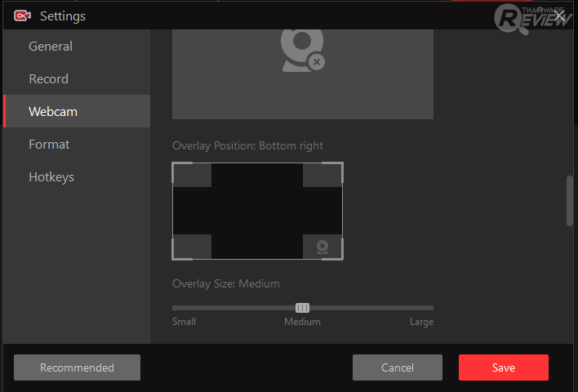Go to the Format settings tab
Screen dimensions: 578x392
tap(77, 144)
